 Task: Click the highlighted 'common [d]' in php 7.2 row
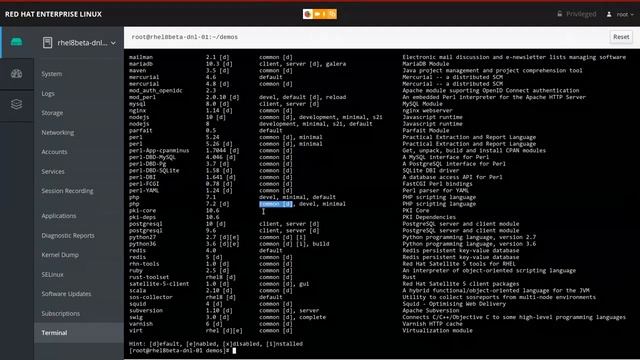[276, 204]
